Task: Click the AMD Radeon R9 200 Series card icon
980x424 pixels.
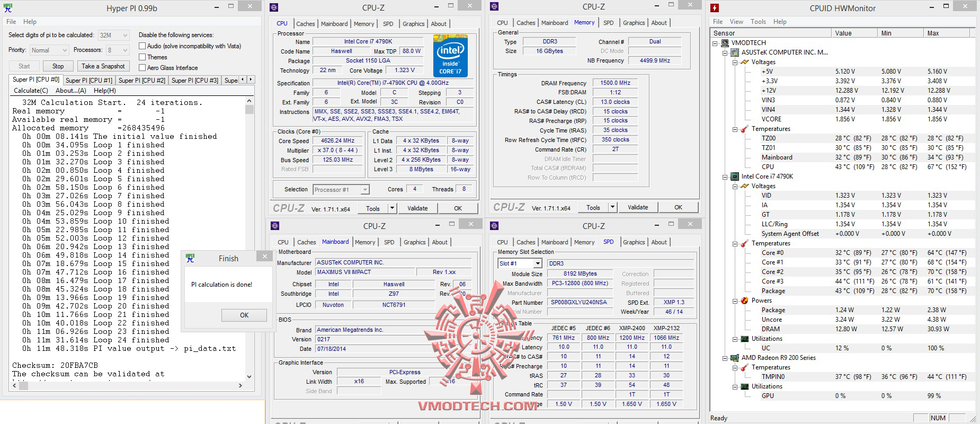Action: click(x=735, y=358)
